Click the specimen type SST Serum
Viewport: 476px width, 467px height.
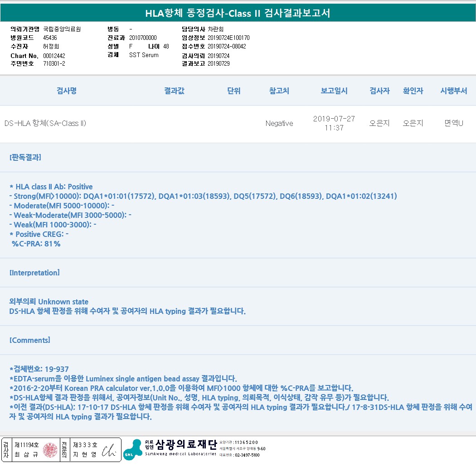pyautogui.click(x=144, y=55)
